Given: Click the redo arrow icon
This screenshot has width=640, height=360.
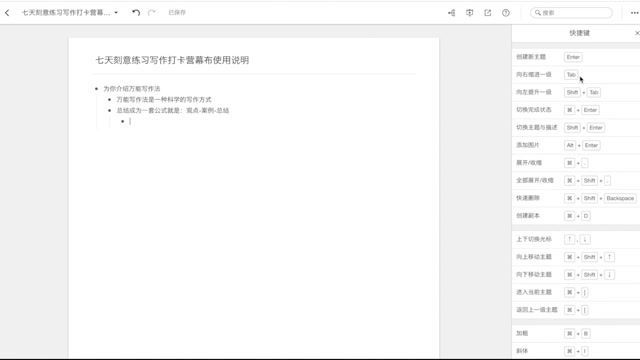Looking at the screenshot, I should click(152, 13).
